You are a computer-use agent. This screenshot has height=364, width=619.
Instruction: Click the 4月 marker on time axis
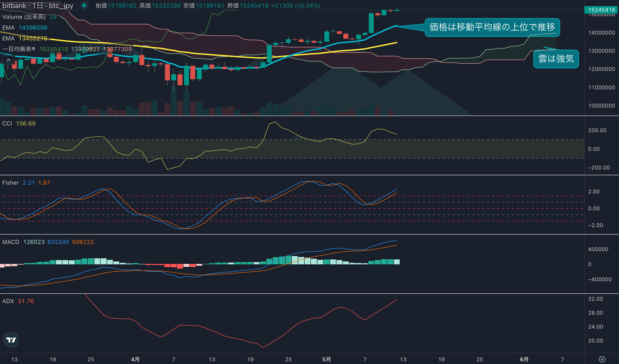coord(135,359)
